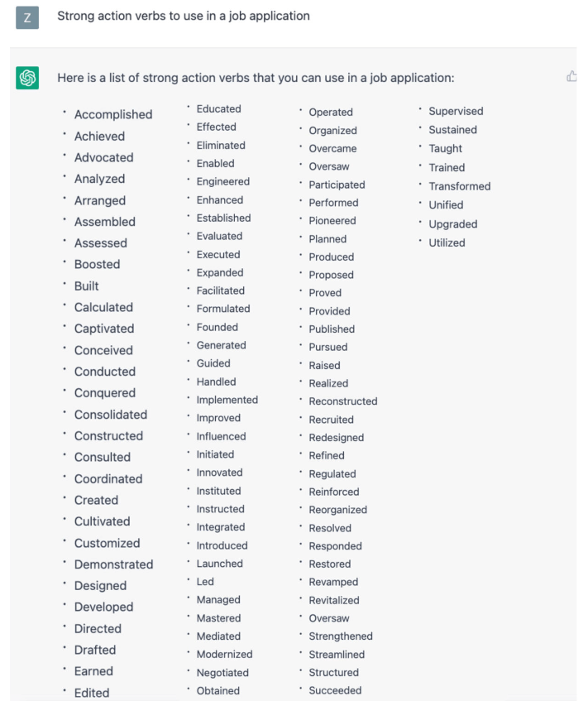Screen dimensions: 588x701
Task: Click the gray Z user avatar
Action: pyautogui.click(x=27, y=17)
